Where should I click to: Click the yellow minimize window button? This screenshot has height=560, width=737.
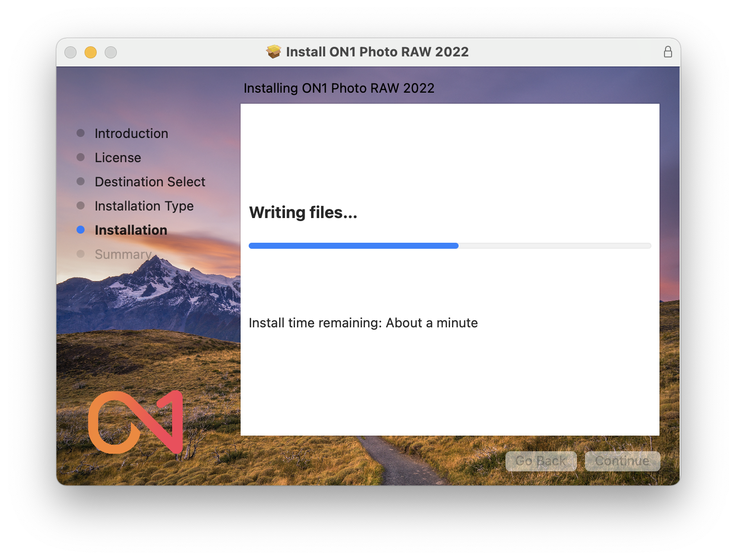(x=91, y=52)
